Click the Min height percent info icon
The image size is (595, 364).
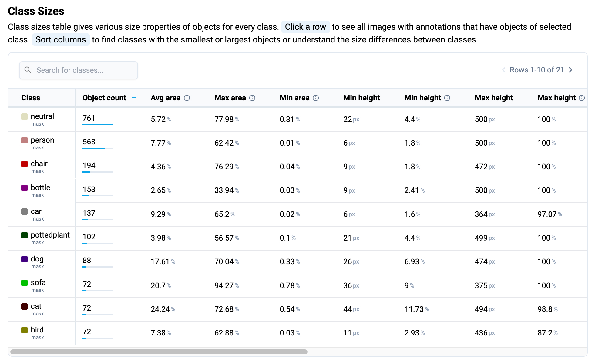point(447,98)
